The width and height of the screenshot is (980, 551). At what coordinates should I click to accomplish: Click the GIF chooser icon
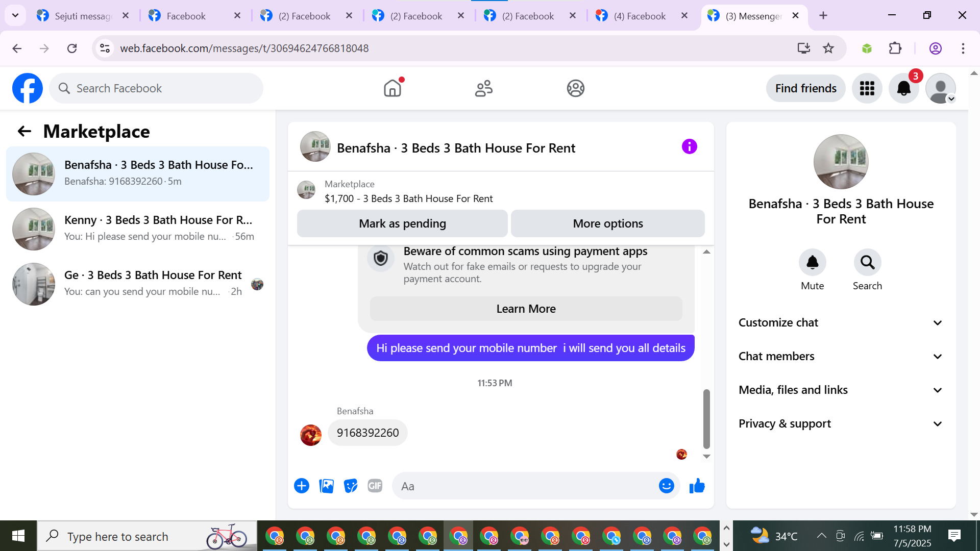375,486
